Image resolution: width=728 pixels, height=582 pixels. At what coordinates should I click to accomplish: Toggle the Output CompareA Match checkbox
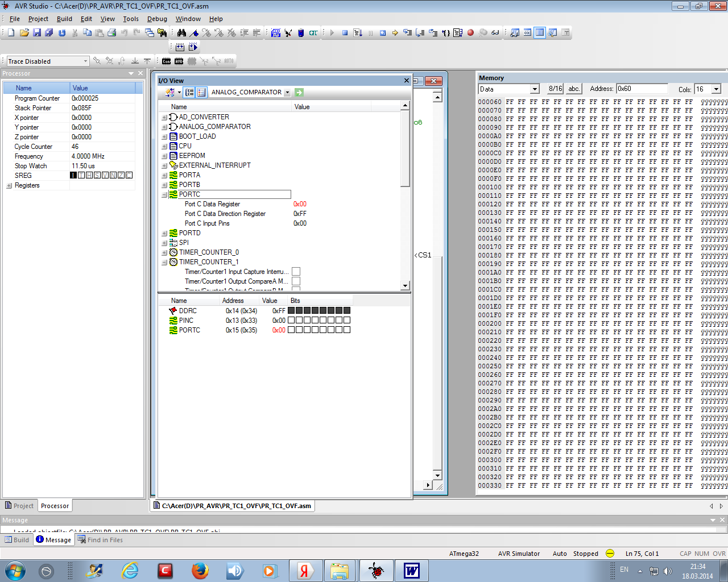[x=296, y=281]
